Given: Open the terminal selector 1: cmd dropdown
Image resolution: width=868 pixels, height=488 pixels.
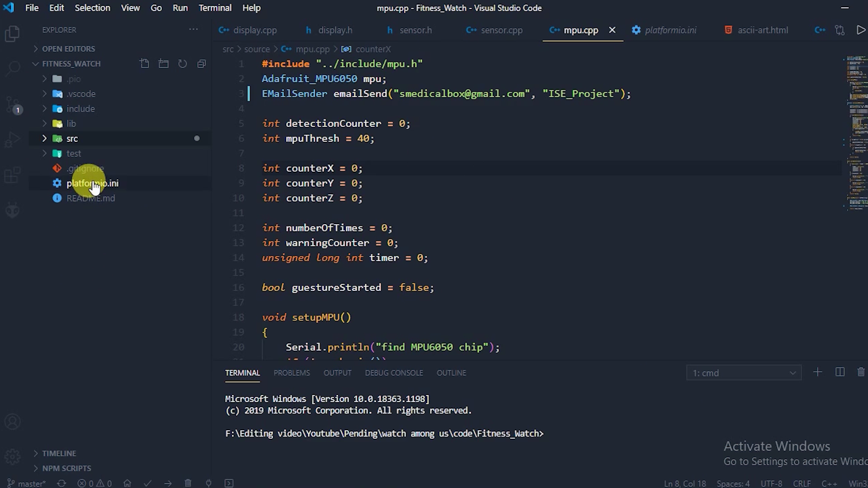Looking at the screenshot, I should (x=744, y=373).
